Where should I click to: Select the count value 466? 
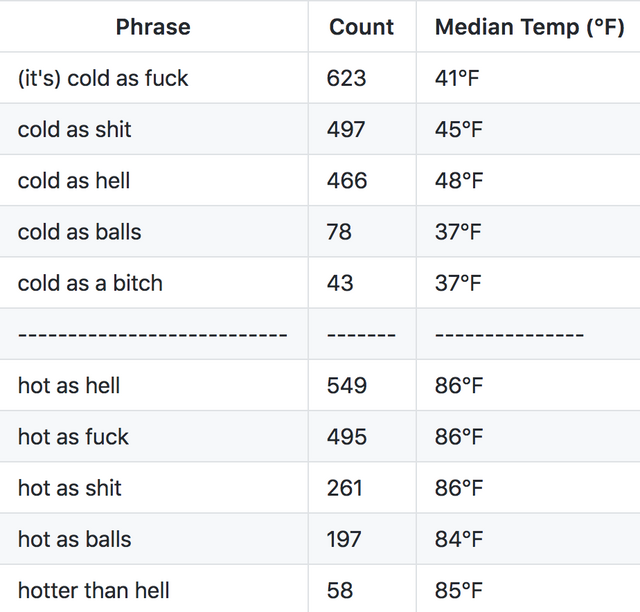(347, 181)
